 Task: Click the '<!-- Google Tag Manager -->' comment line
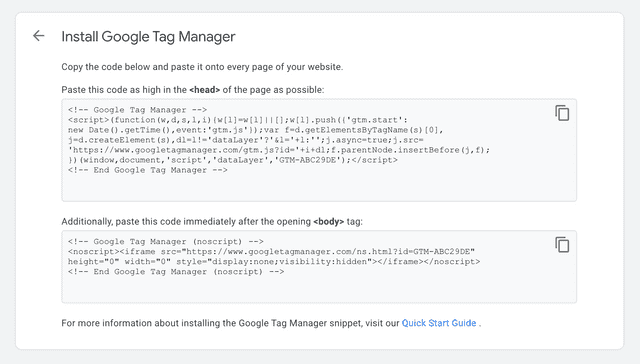(x=138, y=110)
